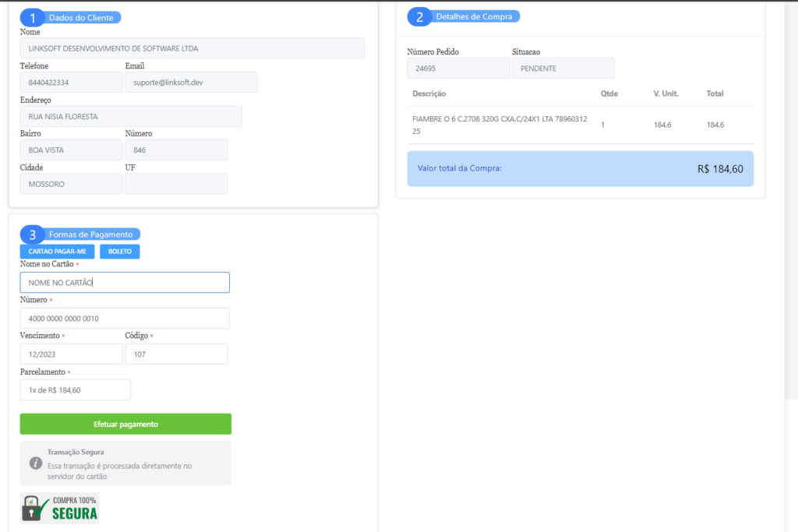Image resolution: width=798 pixels, height=532 pixels.
Task: Click the empty UF state field
Action: click(176, 184)
